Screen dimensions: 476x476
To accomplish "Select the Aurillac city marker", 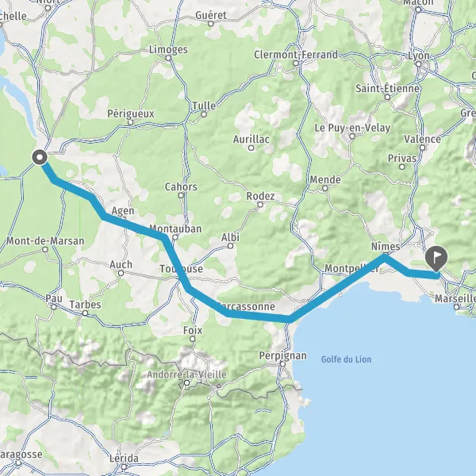I will (x=251, y=148).
